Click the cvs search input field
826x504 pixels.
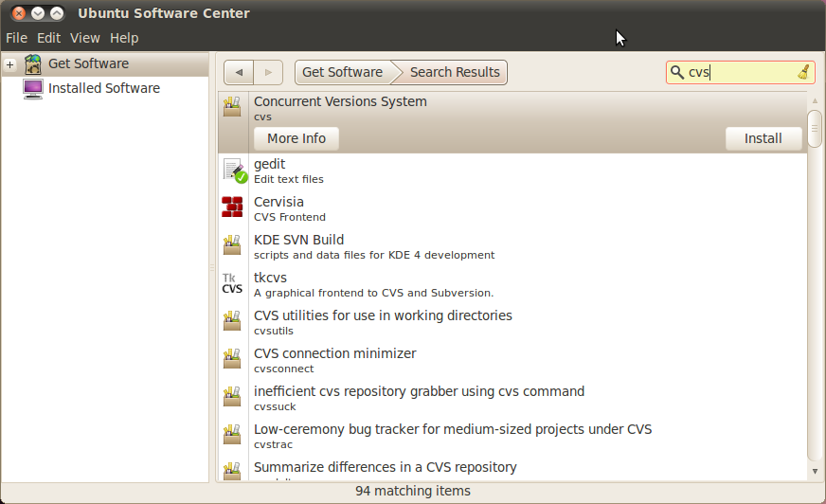pyautogui.click(x=739, y=73)
